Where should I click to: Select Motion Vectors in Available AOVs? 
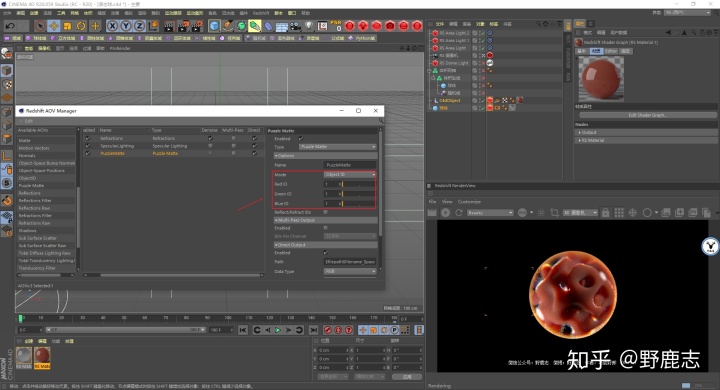(34, 148)
